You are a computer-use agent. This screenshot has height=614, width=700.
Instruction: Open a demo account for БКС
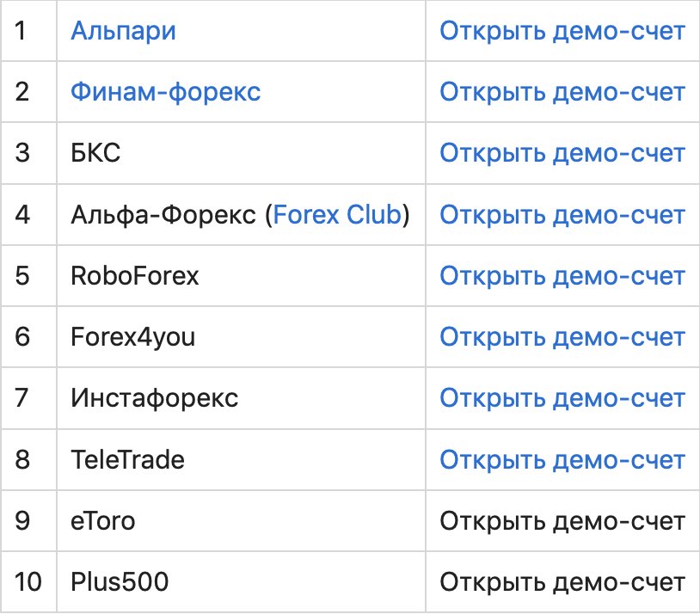pyautogui.click(x=562, y=153)
